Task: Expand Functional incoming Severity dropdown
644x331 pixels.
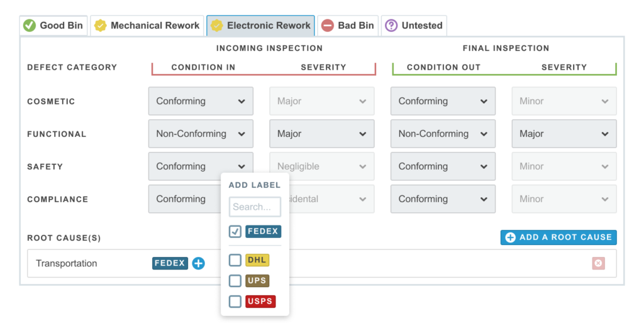Action: tap(321, 134)
